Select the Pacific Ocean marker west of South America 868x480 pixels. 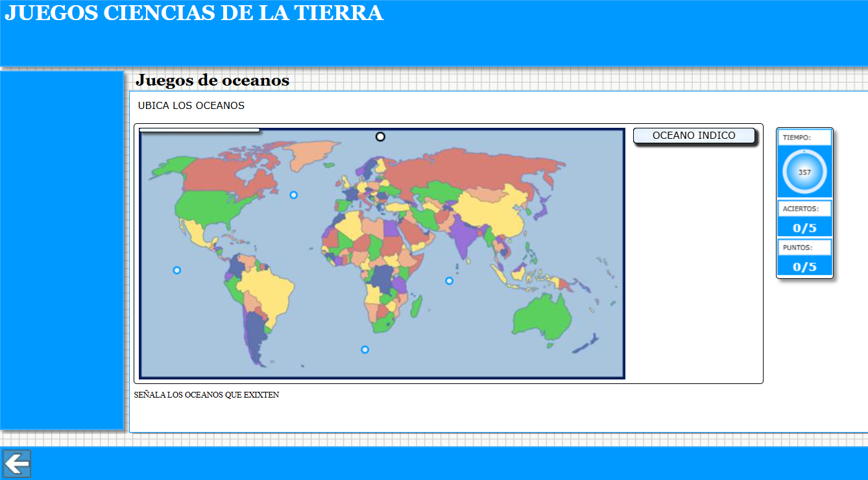click(176, 270)
